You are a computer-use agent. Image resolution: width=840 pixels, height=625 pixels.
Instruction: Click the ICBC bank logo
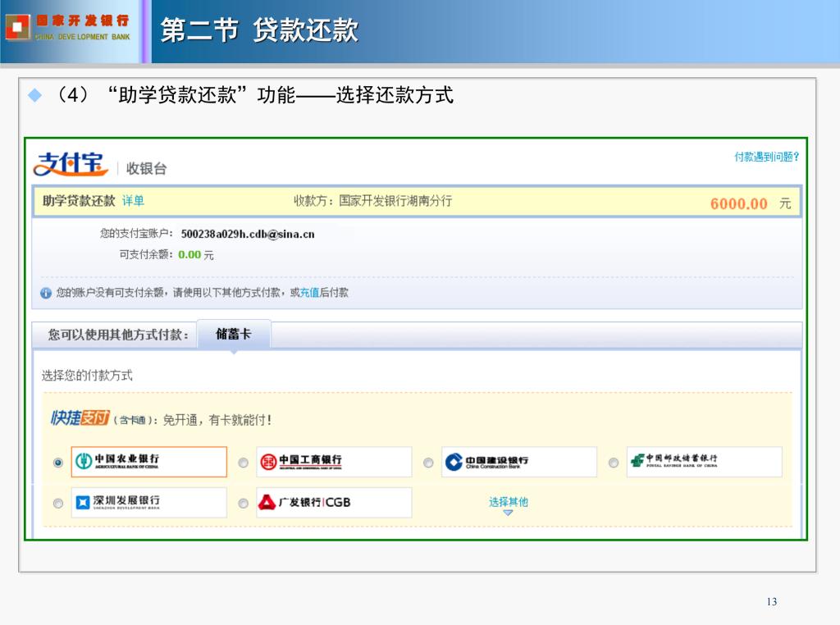[334, 462]
